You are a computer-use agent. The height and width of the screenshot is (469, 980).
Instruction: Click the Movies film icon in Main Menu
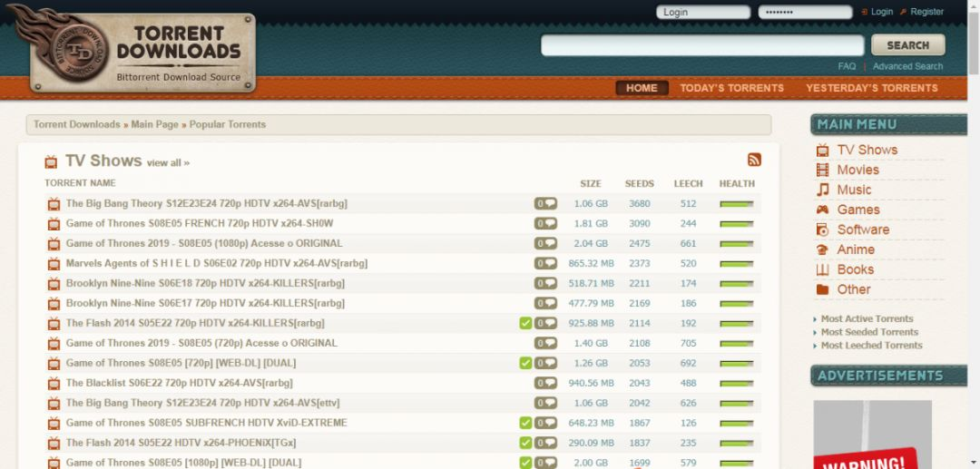822,170
